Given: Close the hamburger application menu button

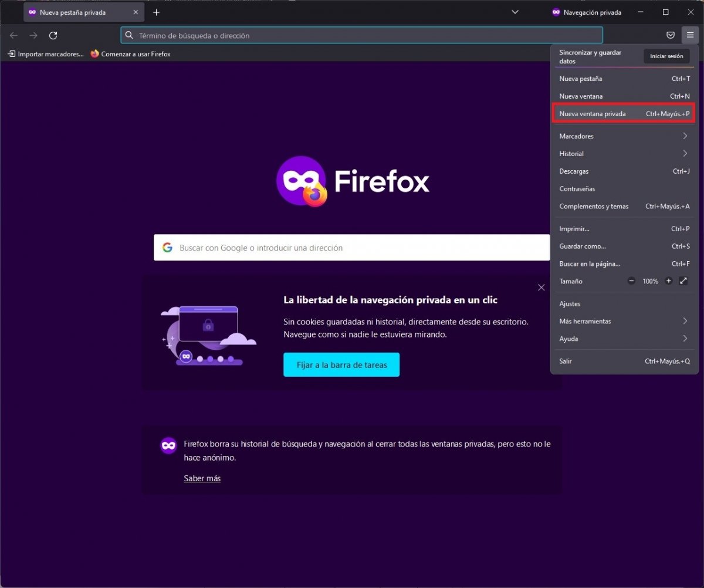Looking at the screenshot, I should tap(690, 35).
